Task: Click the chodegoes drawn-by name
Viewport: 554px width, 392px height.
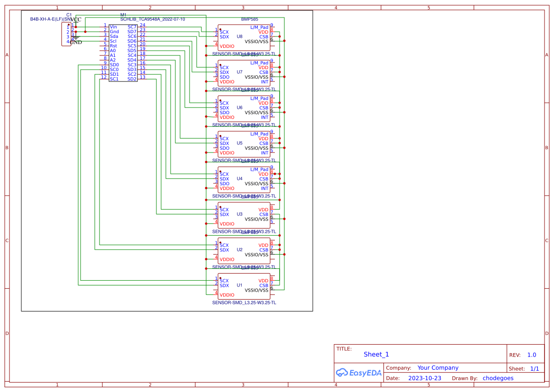Action: (498, 378)
